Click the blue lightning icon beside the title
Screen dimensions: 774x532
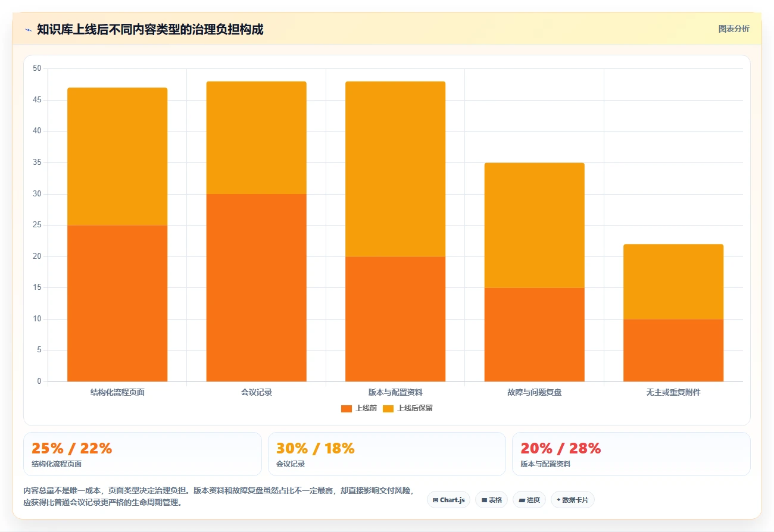28,30
